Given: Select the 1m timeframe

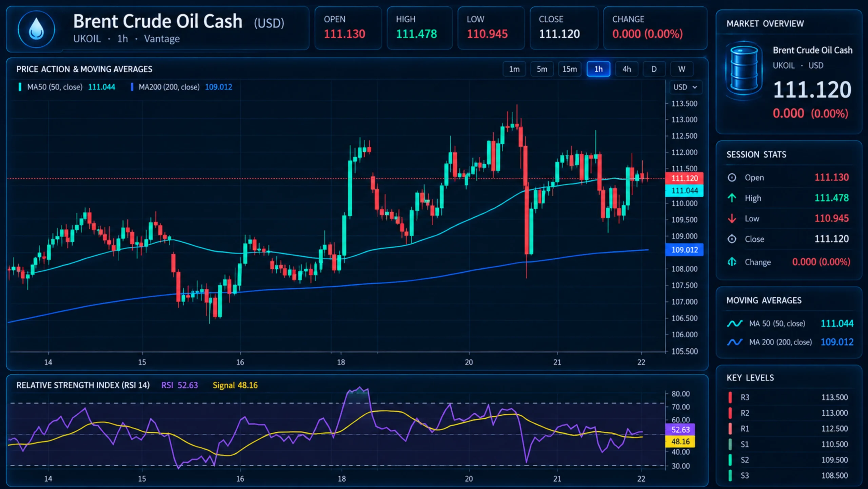Looking at the screenshot, I should pos(514,69).
